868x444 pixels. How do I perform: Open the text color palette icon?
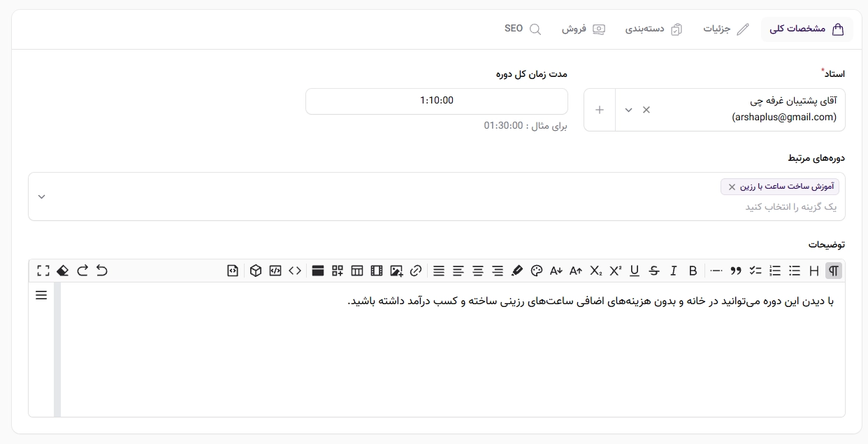click(x=537, y=271)
